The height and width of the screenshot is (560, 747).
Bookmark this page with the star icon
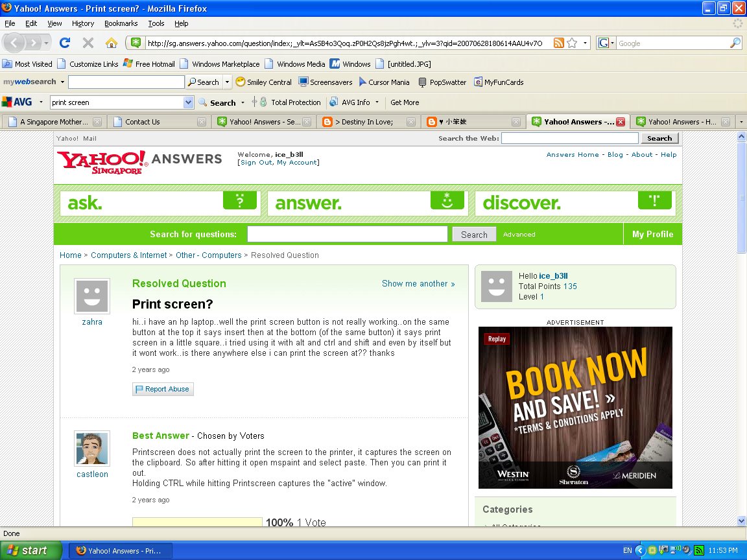point(572,43)
